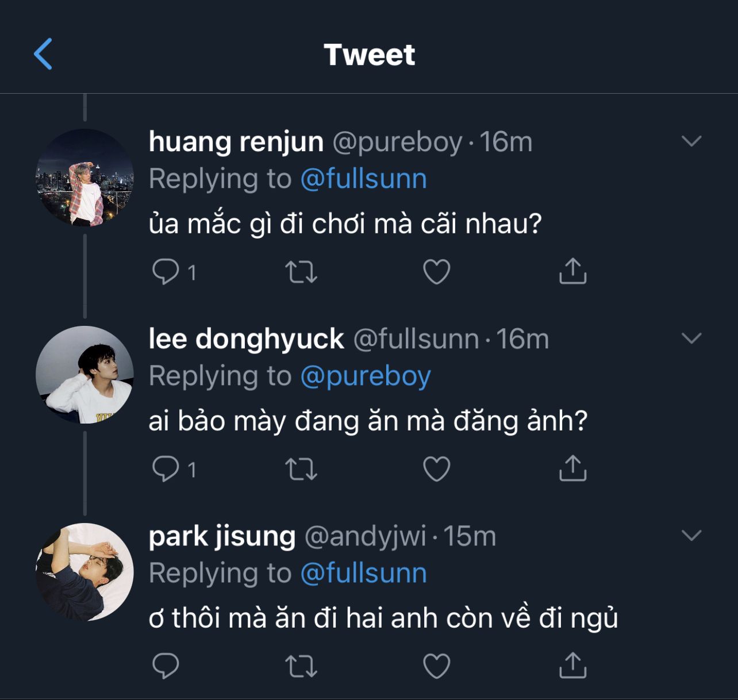Like park jisung's tweet
The width and height of the screenshot is (738, 700).
(x=437, y=666)
